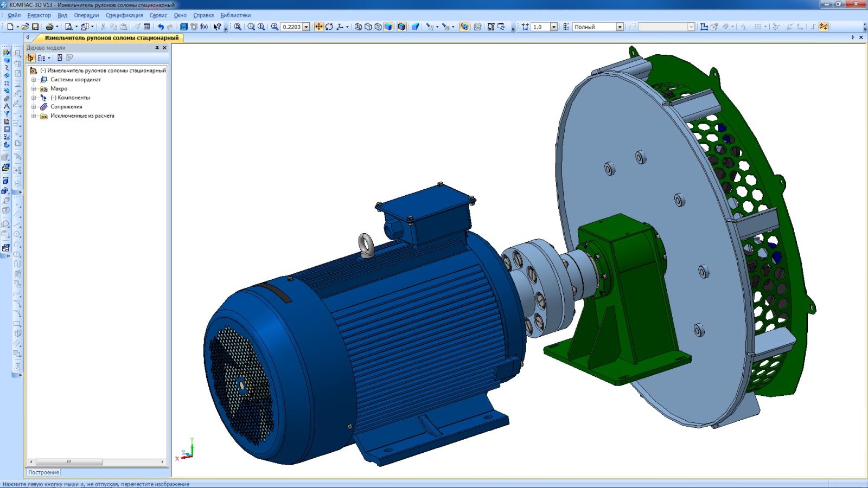Viewport: 868px width, 488px height.
Task: Expand the Сопряжения tree node
Action: click(x=34, y=107)
